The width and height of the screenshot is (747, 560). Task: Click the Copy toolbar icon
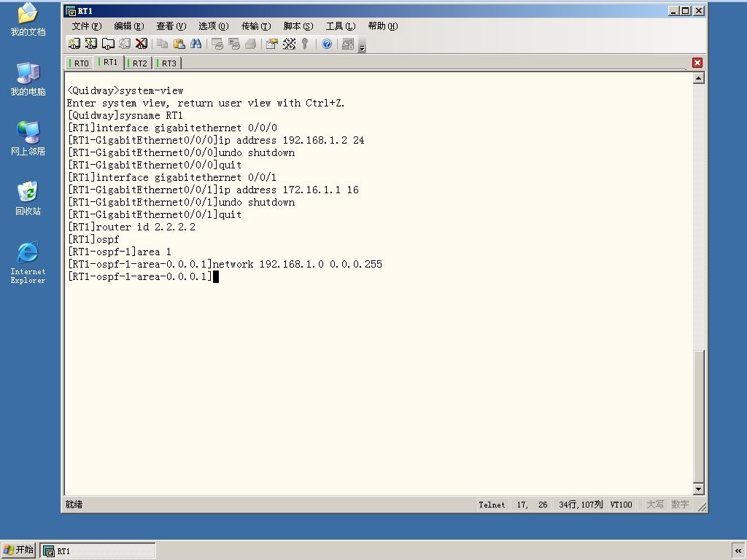coord(163,44)
